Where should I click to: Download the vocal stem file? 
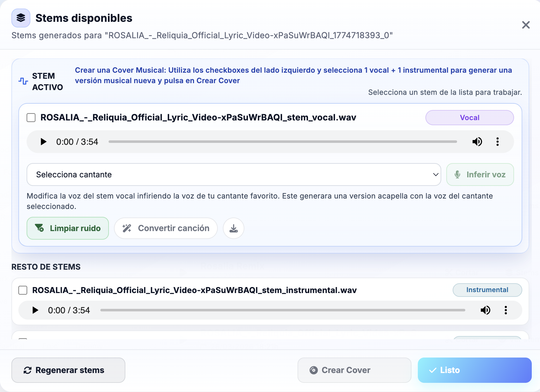click(234, 228)
